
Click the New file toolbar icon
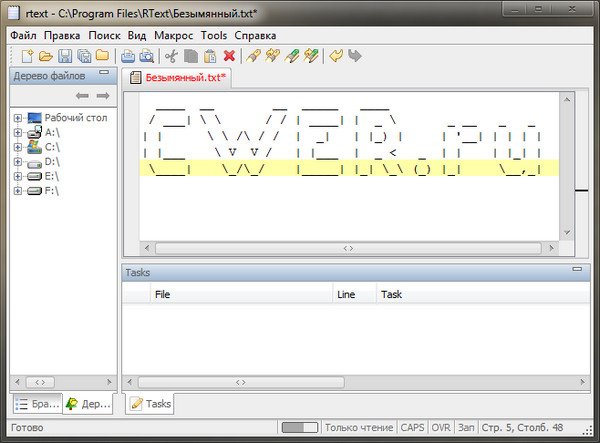pos(27,56)
